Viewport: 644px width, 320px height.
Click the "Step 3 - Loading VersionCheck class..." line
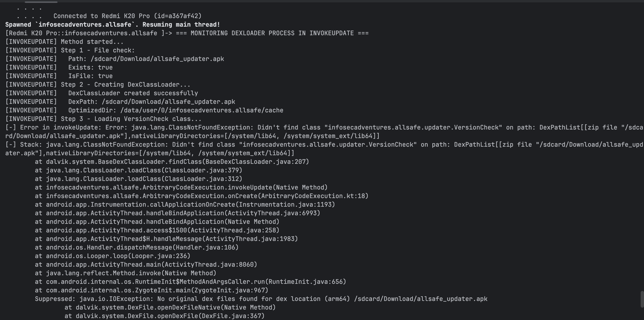coord(131,119)
